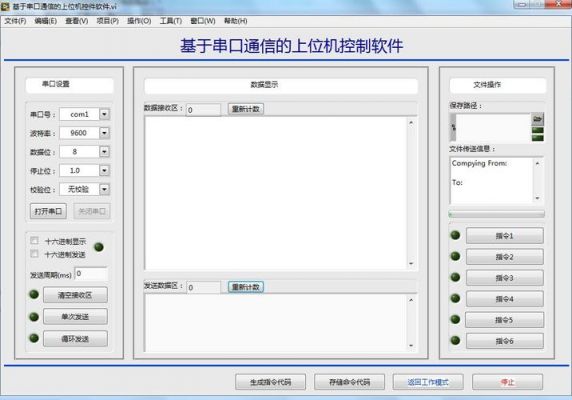Click the 9600 baud rate value box
The height and width of the screenshot is (400, 572).
pyautogui.click(x=79, y=133)
